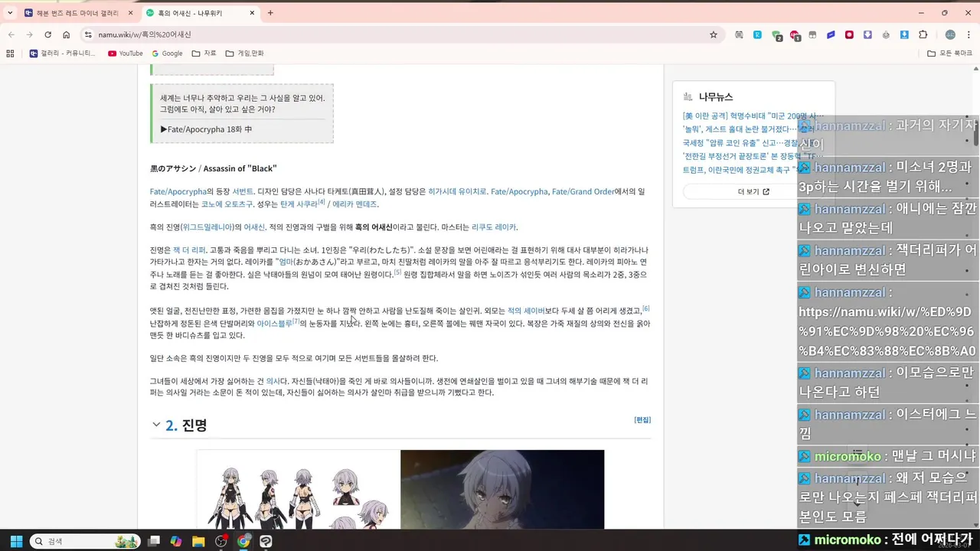
Task: Open the 히가시데 유이치로 link
Action: point(457,192)
